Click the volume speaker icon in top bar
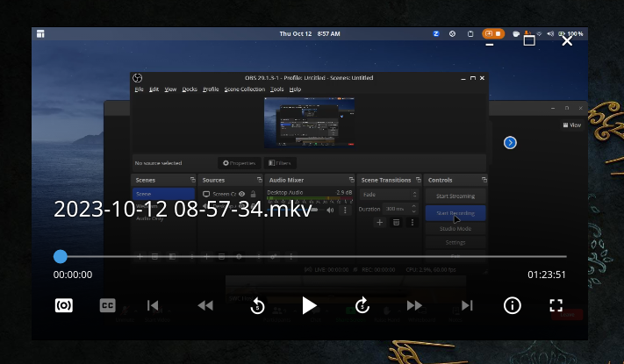 (550, 34)
